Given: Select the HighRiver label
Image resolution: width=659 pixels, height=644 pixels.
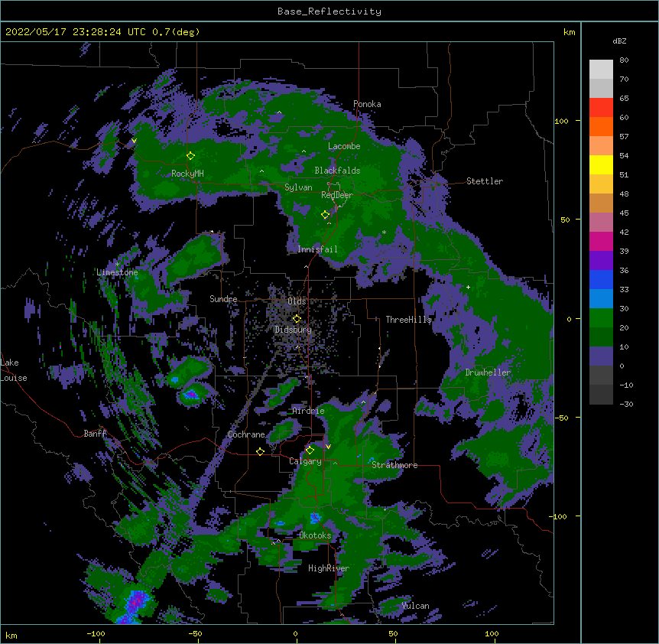Looking at the screenshot, I should coord(329,568).
